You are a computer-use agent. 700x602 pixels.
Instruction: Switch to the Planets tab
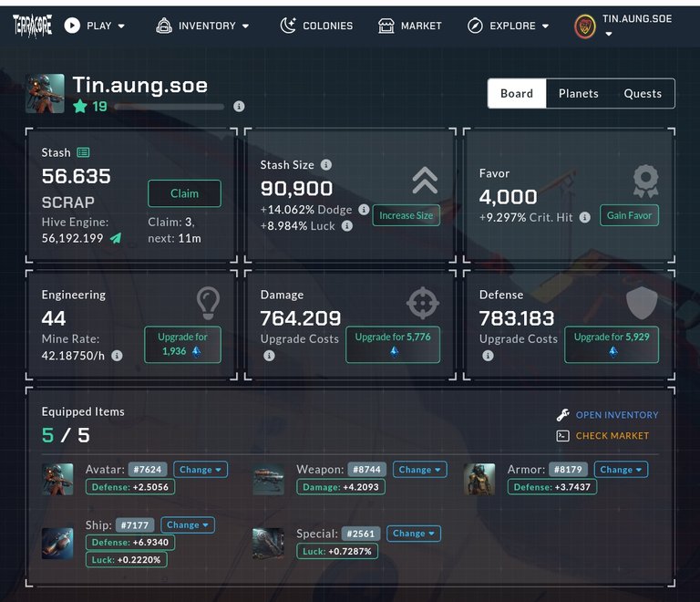[x=578, y=93]
